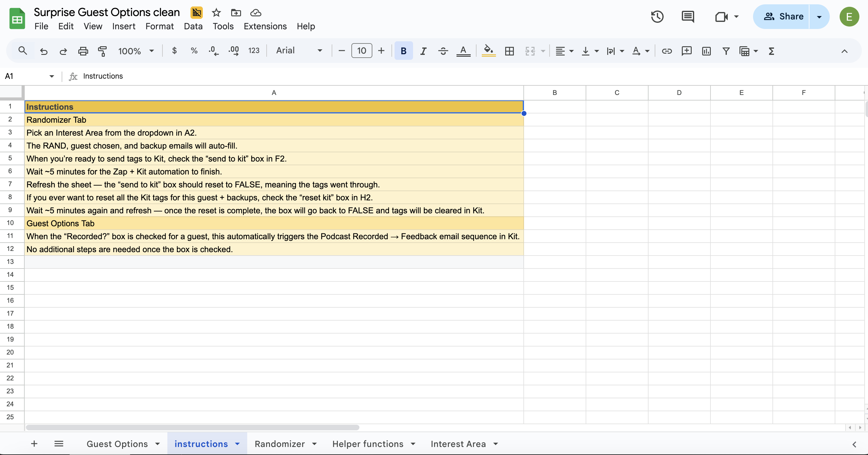Click the insert link icon
Viewport: 868px width, 455px height.
coord(666,51)
